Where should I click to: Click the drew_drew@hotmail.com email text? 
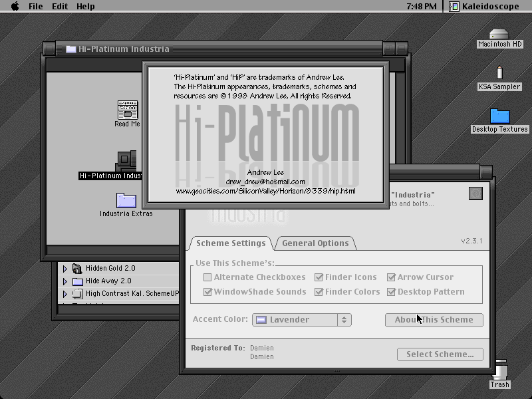coord(265,182)
